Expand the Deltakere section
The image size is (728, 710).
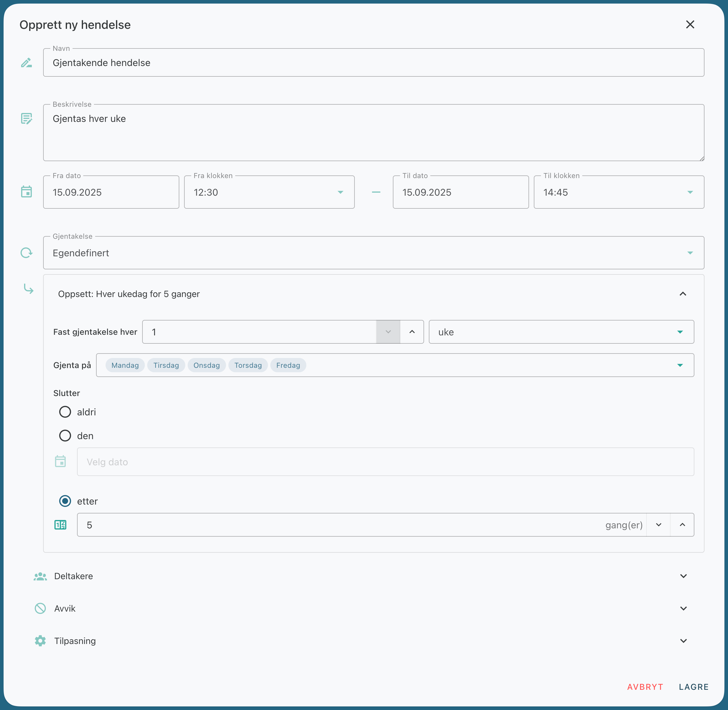683,576
